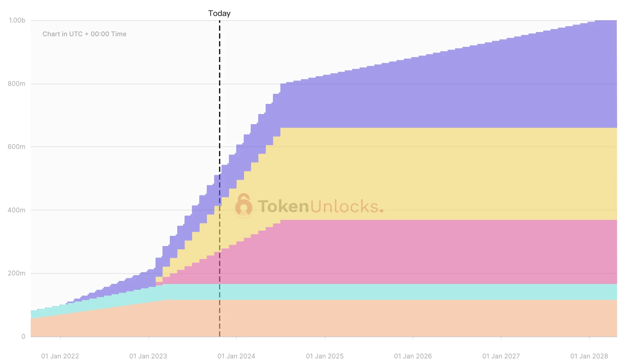Click the 01 Jan 2027 axis label

(501, 356)
